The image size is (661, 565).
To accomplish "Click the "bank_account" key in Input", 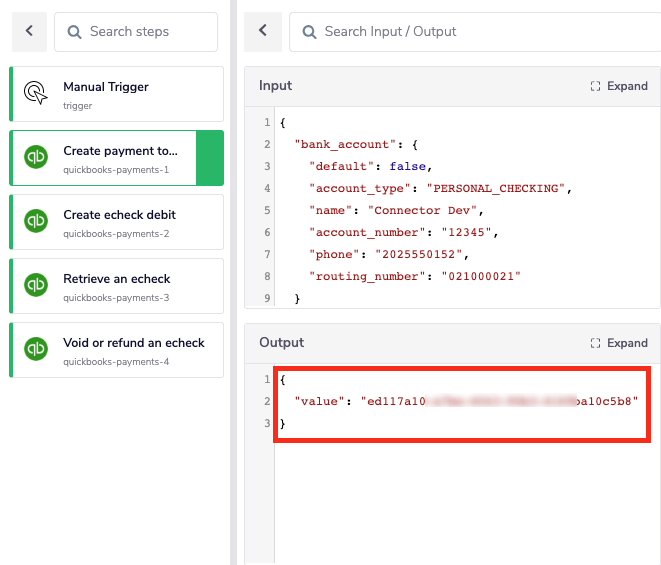I will pos(345,145).
